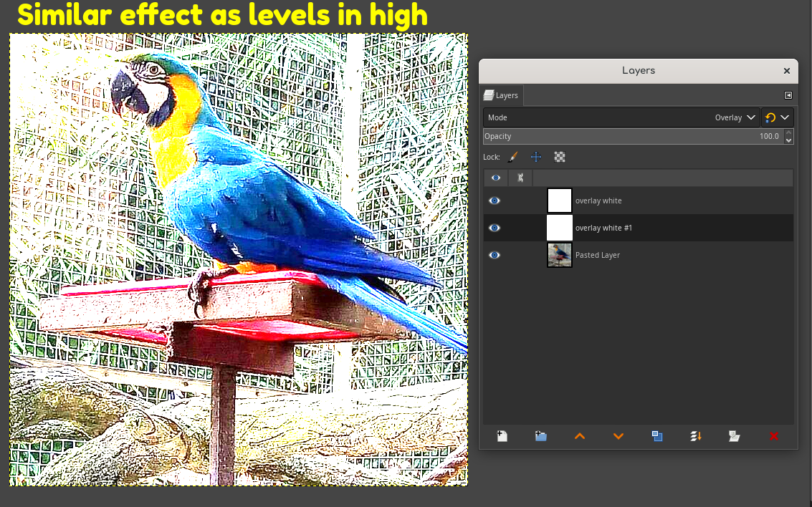Viewport: 812px width, 507px height.
Task: Expand the blend mode group chevron
Action: (785, 117)
